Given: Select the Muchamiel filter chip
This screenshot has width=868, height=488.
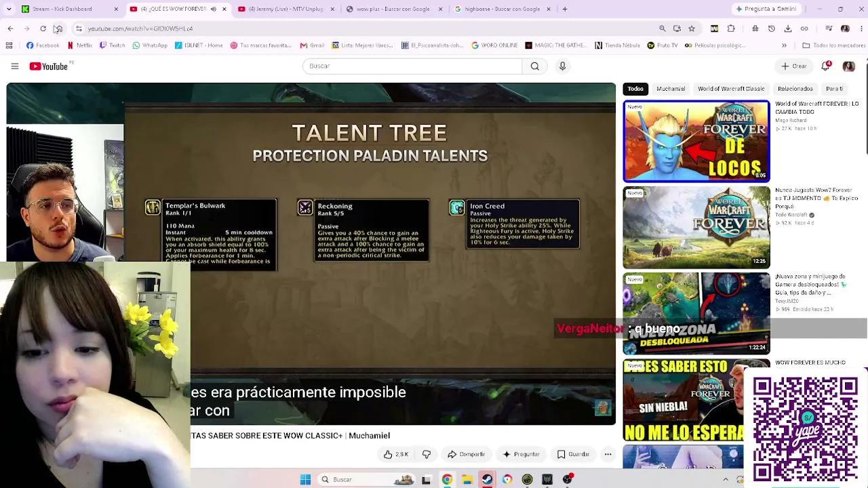Looking at the screenshot, I should point(671,89).
